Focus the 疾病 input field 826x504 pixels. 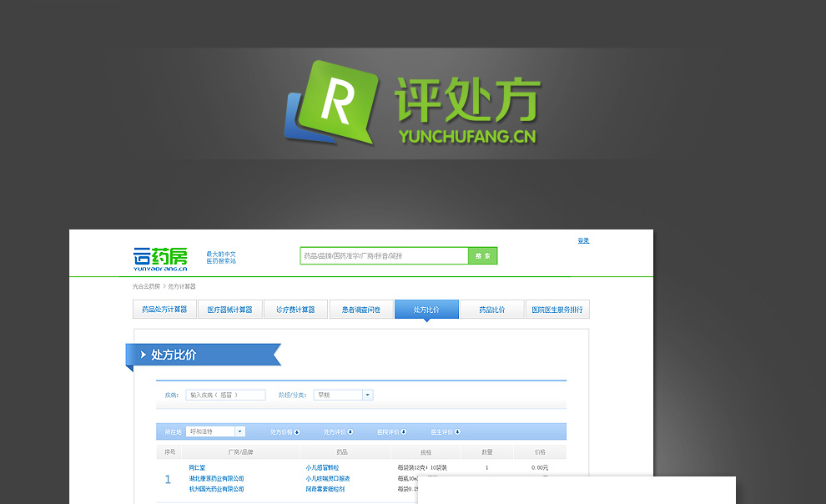tap(225, 395)
